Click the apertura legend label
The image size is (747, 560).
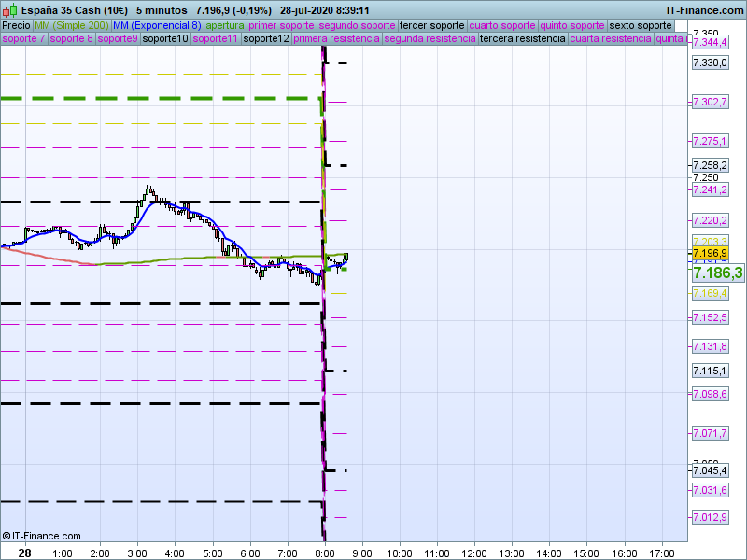[x=225, y=25]
